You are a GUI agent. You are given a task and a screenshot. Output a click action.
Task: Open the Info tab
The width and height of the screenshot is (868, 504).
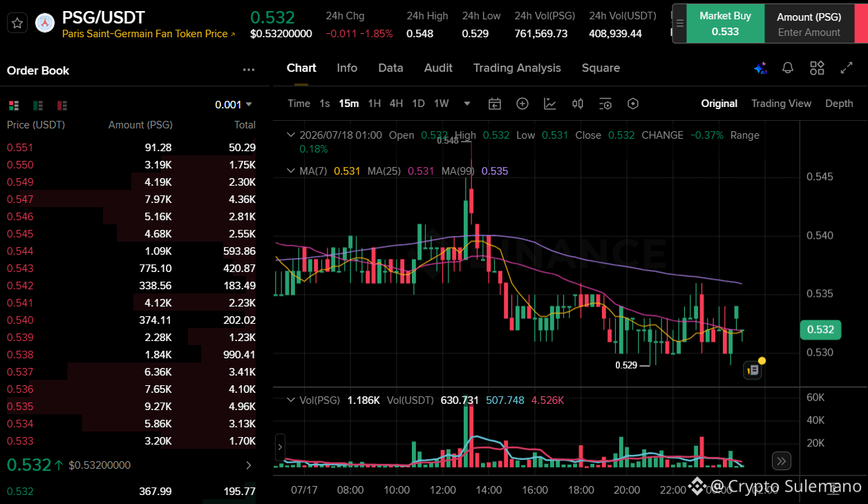coord(347,68)
